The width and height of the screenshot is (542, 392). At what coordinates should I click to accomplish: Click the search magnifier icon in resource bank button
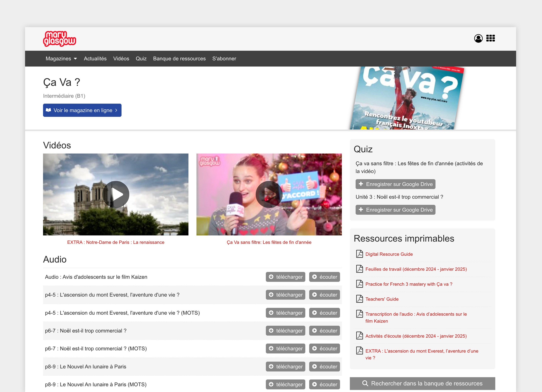[365, 383]
